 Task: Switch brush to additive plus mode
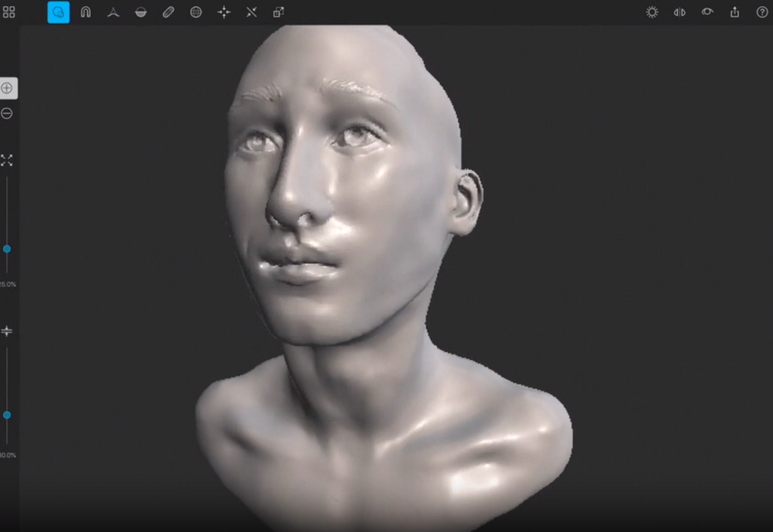(7, 88)
